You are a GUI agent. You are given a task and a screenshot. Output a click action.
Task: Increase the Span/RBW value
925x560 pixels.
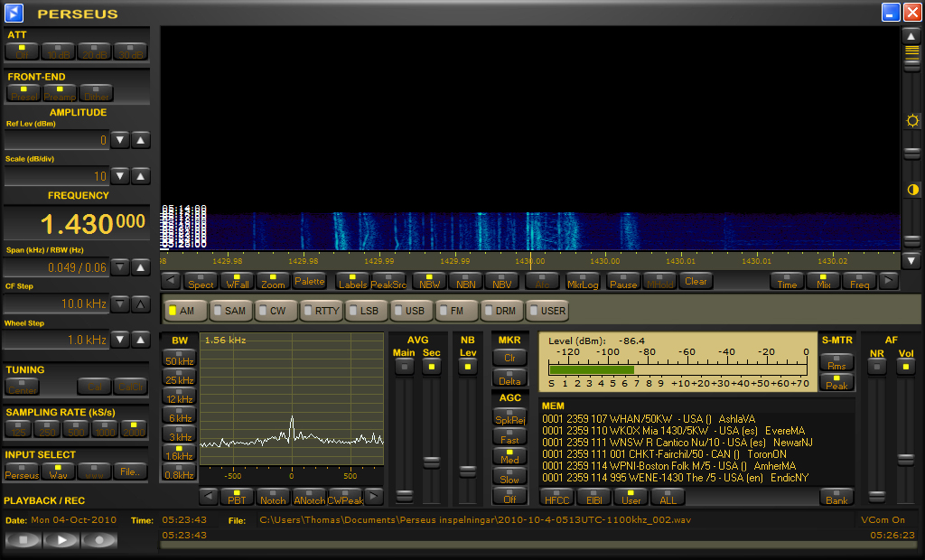(x=140, y=267)
